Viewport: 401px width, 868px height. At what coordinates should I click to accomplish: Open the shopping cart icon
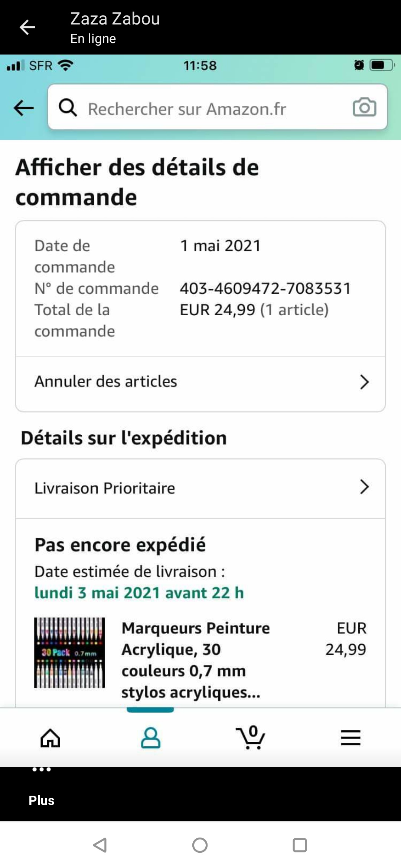pos(251,737)
